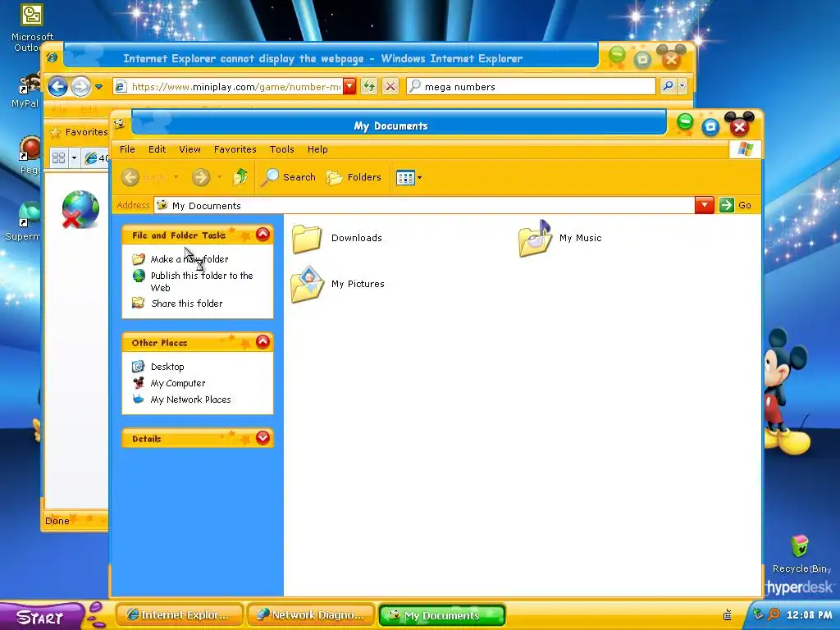Image resolution: width=840 pixels, height=630 pixels.
Task: Click the Favorites star in Internet Explorer
Action: tap(55, 132)
